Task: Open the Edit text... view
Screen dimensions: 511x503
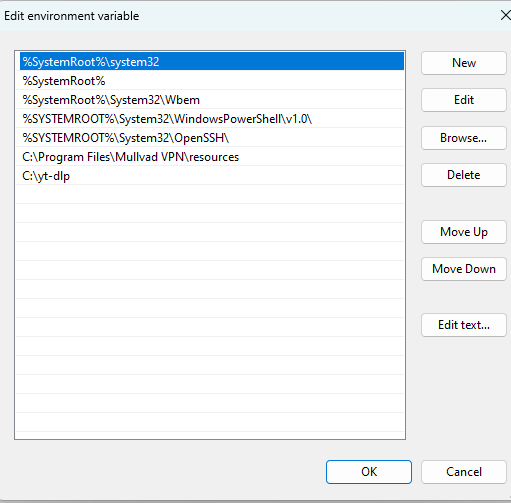Action: point(464,325)
